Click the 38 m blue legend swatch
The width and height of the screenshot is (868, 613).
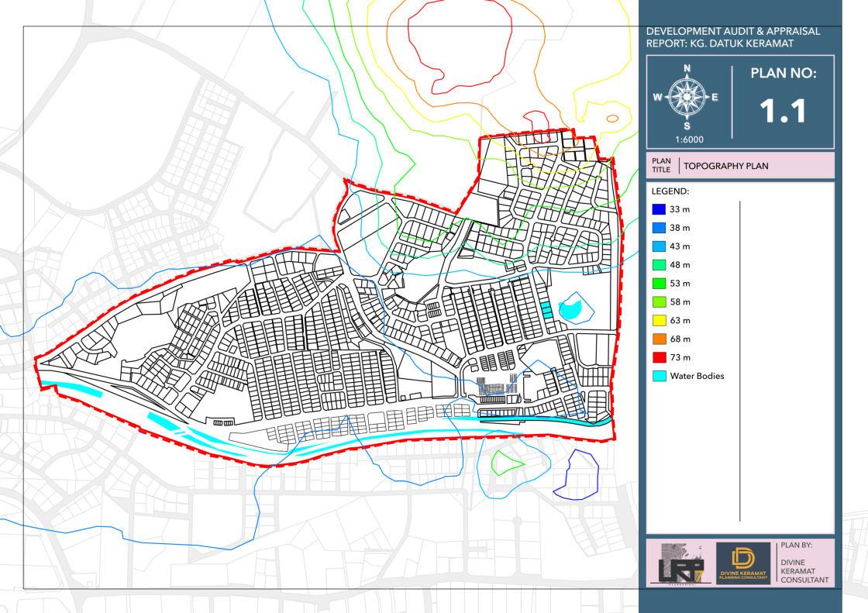tap(659, 228)
